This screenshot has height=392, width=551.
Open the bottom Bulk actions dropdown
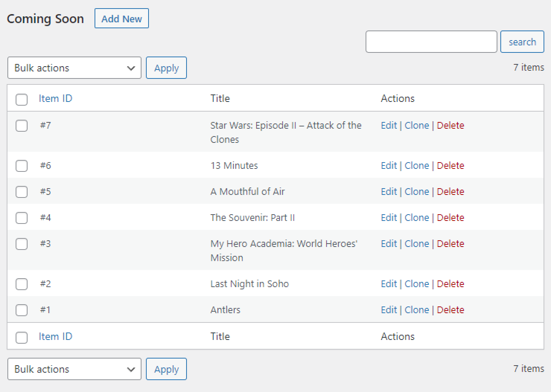pos(74,369)
